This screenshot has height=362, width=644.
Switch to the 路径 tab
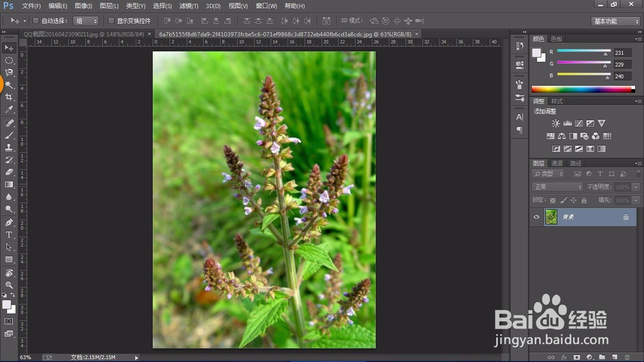[575, 163]
